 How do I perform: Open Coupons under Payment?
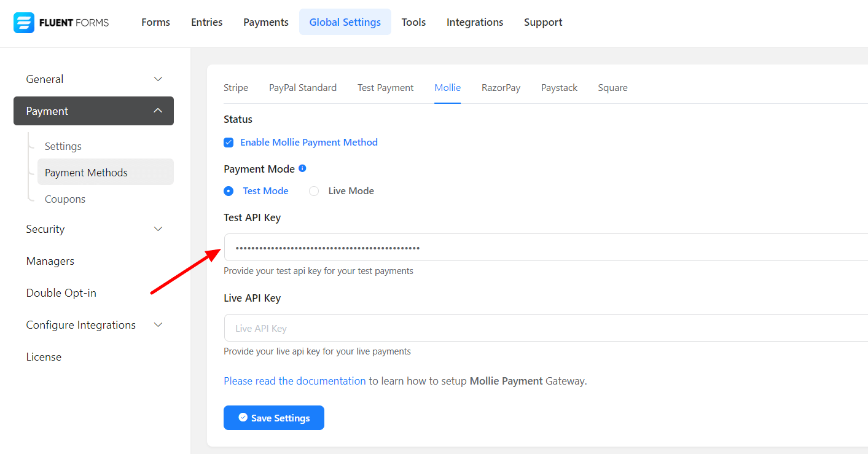coord(65,199)
